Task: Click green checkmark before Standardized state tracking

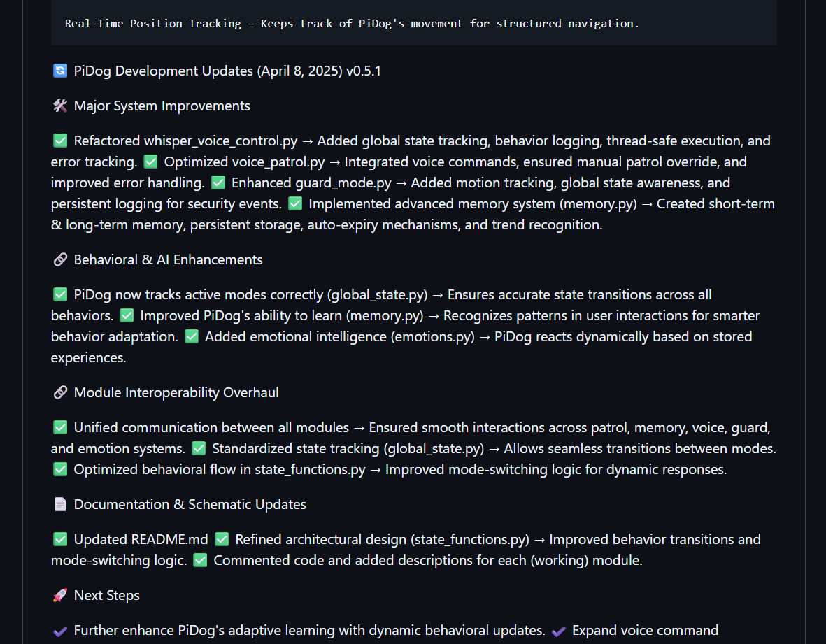Action: tap(199, 448)
